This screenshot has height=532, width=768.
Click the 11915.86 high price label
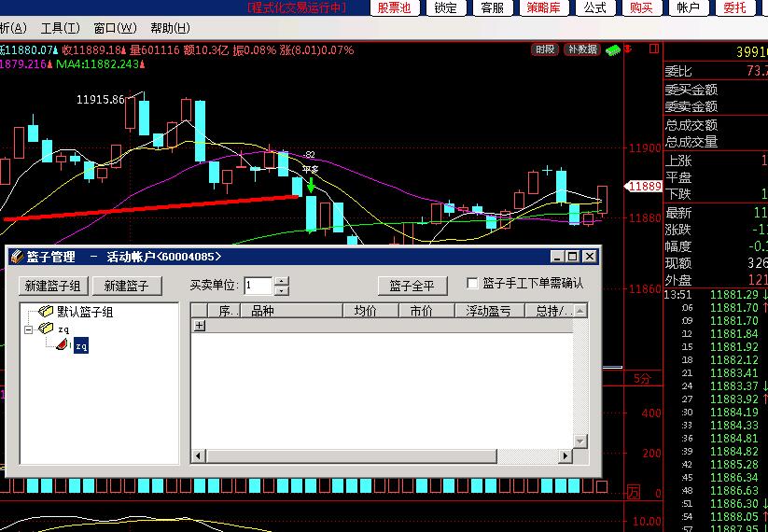pyautogui.click(x=101, y=100)
